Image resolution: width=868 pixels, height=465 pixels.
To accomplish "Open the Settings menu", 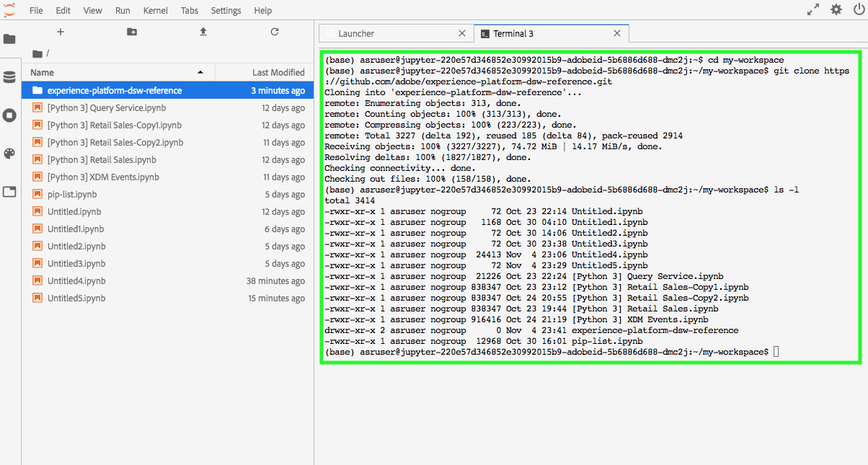I will pos(226,10).
